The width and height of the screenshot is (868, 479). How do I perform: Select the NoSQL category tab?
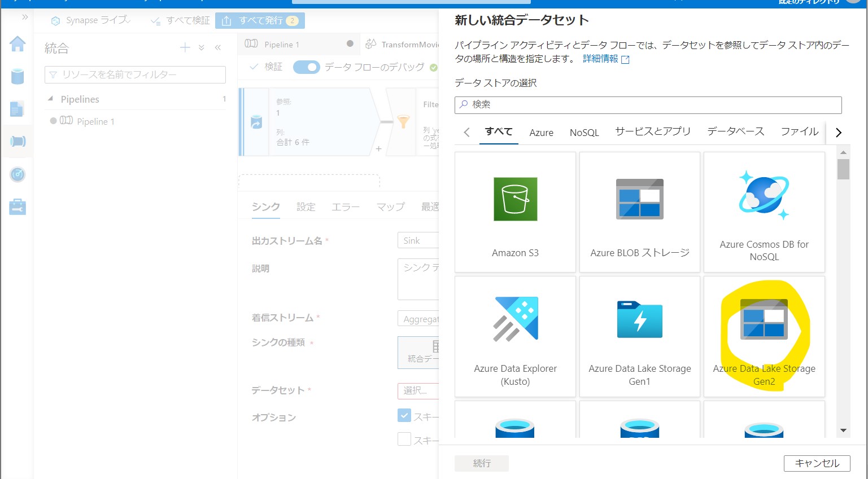[584, 133]
